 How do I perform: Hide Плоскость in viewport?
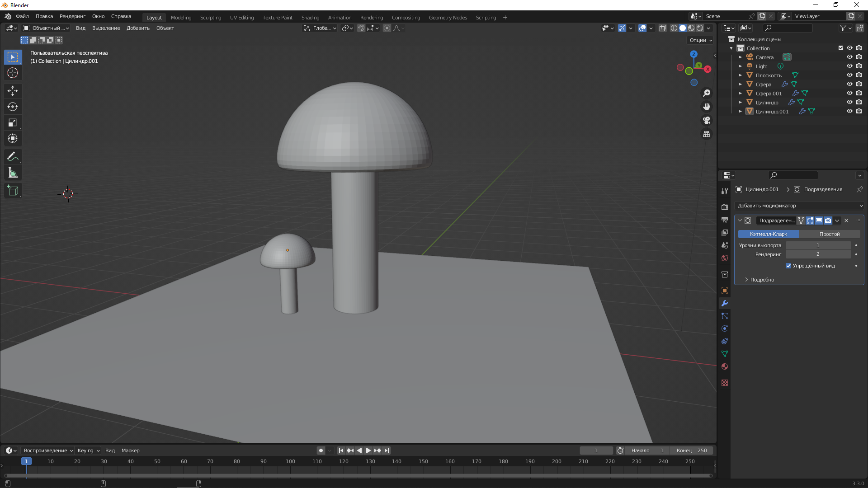(849, 75)
